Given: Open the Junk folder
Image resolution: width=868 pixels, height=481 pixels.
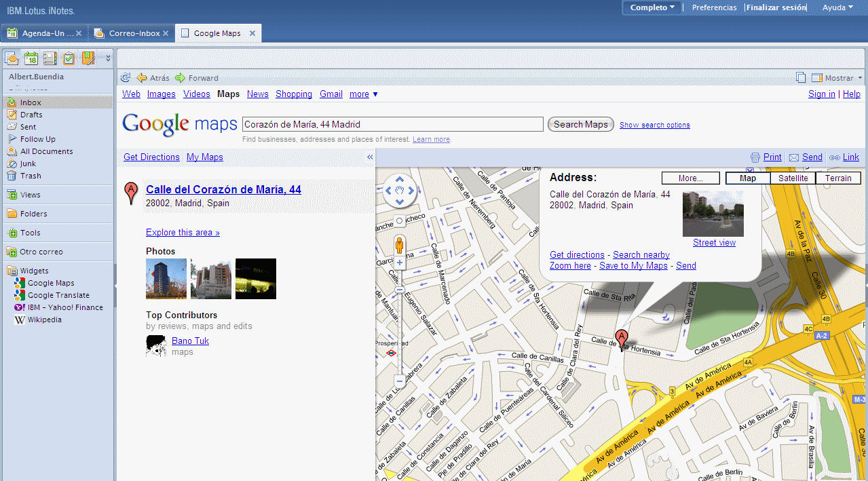Looking at the screenshot, I should click(28, 163).
